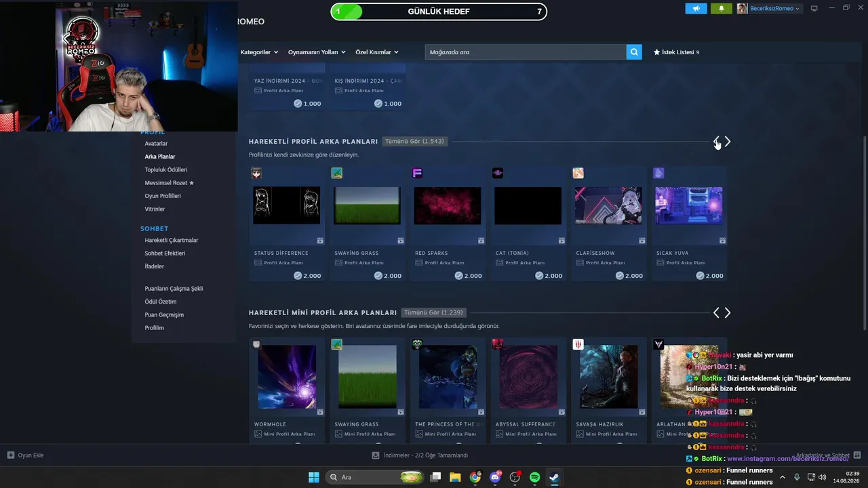The height and width of the screenshot is (488, 868).
Task: Open the Wormhole mini profile thumbnail
Action: pyautogui.click(x=287, y=377)
